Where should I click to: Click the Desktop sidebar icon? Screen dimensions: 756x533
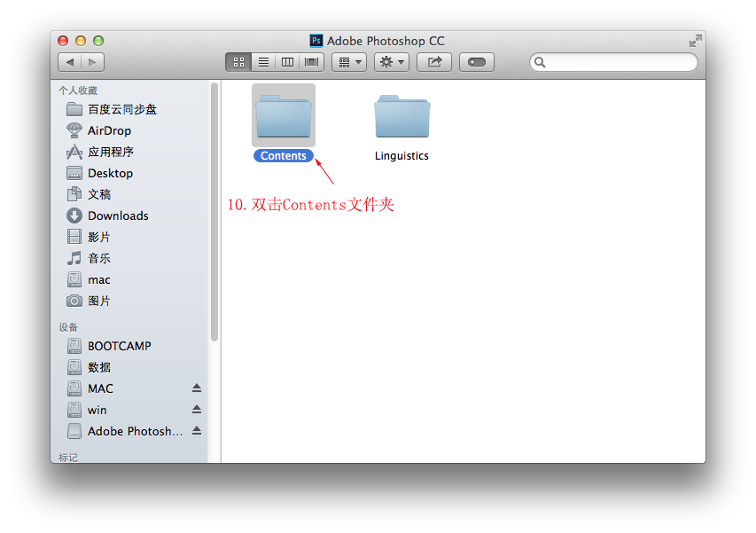(74, 173)
